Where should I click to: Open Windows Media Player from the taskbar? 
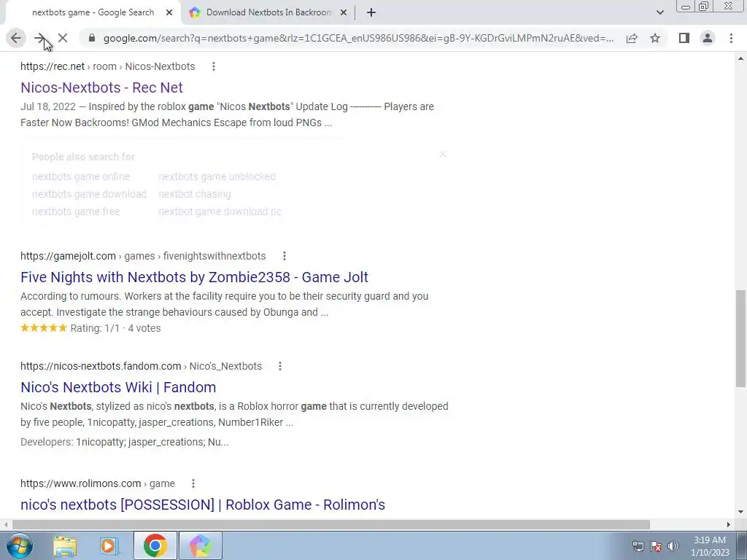pyautogui.click(x=109, y=545)
